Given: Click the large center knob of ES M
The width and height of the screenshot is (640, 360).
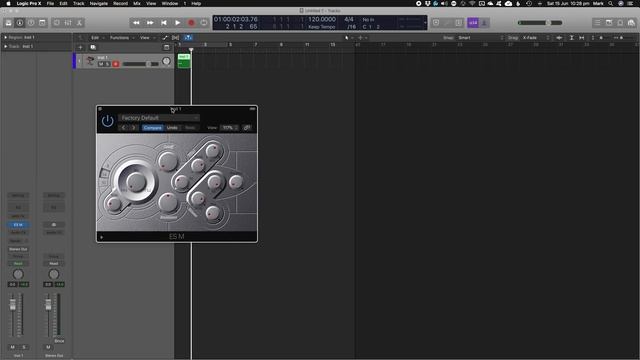Looking at the screenshot, I should point(135,182).
